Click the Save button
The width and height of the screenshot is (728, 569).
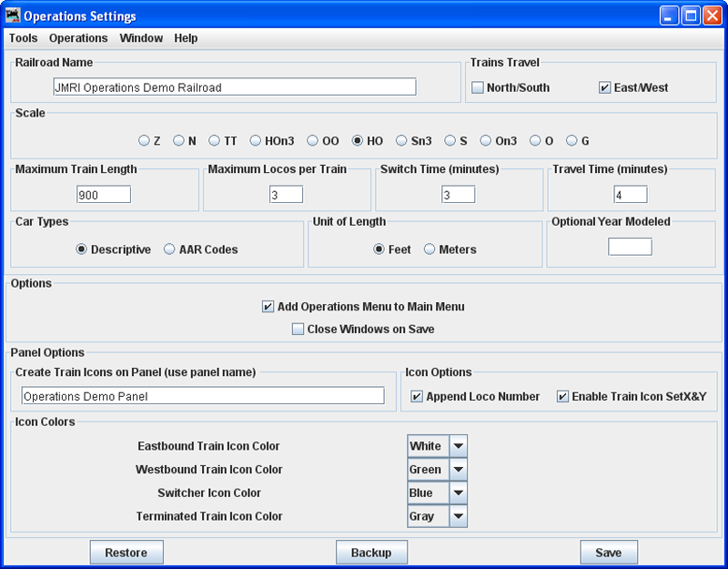[608, 553]
